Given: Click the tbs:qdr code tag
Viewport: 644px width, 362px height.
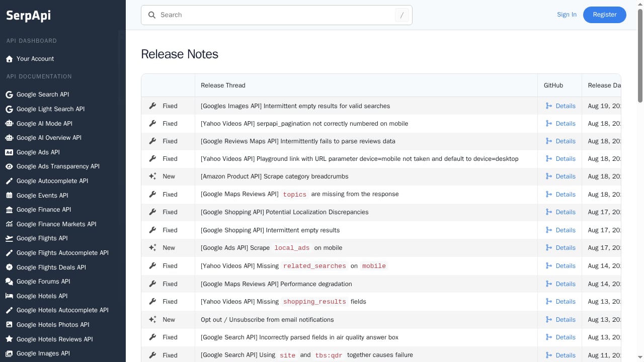Looking at the screenshot, I should (x=329, y=355).
